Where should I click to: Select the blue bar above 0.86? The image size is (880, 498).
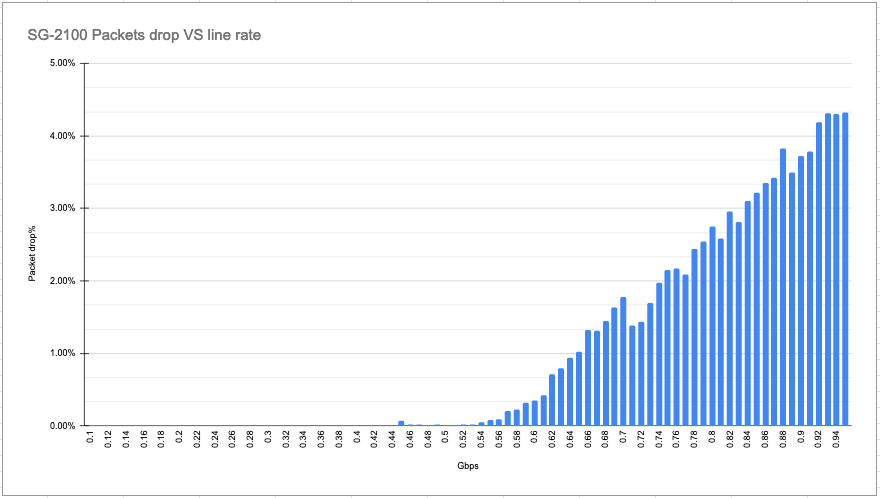pos(766,304)
